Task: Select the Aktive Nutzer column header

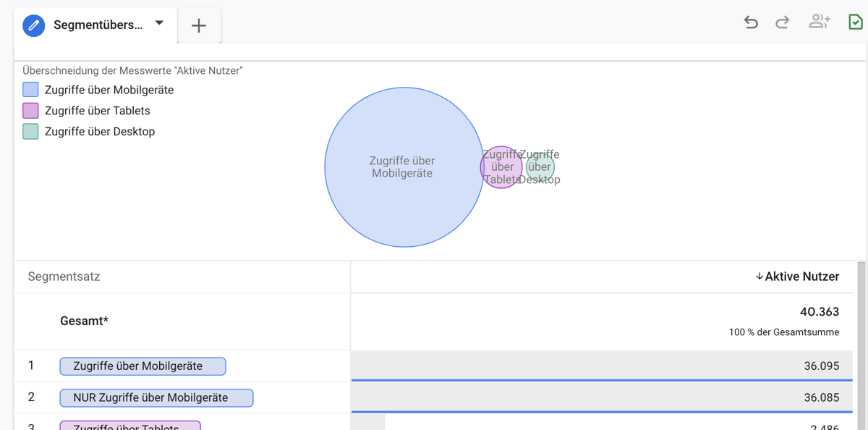Action: pos(801,276)
